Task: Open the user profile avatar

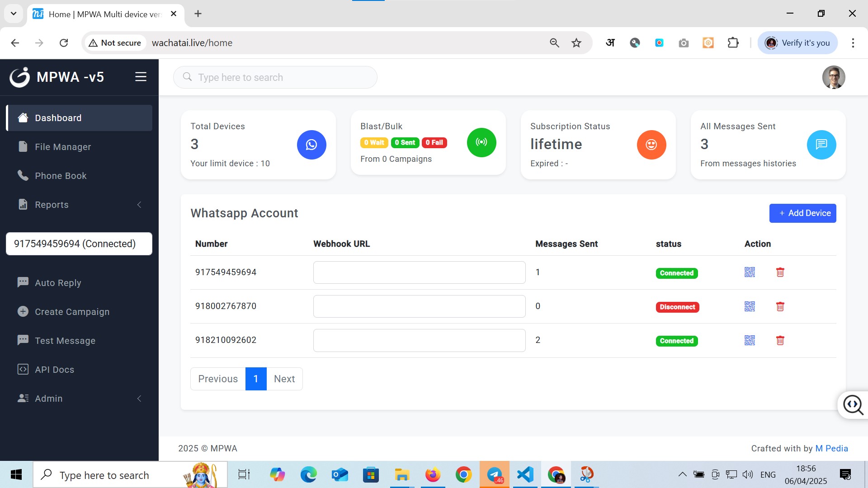Action: click(833, 77)
